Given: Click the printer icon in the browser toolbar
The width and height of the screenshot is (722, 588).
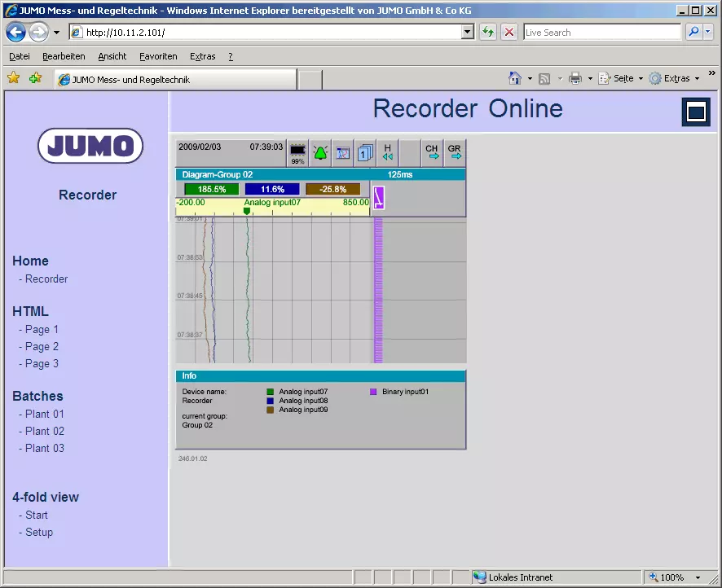Looking at the screenshot, I should click(576, 77).
